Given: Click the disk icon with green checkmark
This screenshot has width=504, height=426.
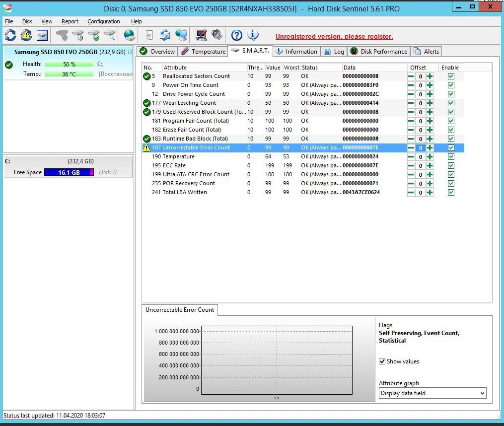Looking at the screenshot, I should tap(94, 35).
